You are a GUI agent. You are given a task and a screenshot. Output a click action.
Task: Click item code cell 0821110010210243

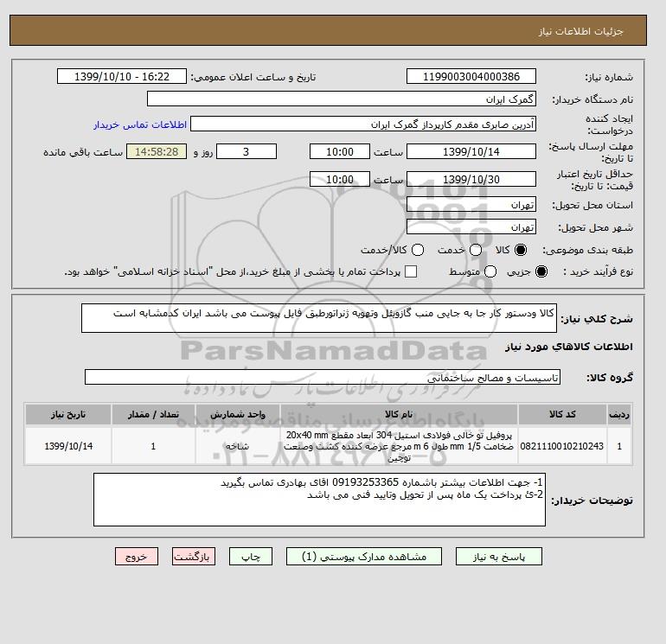pyautogui.click(x=562, y=446)
